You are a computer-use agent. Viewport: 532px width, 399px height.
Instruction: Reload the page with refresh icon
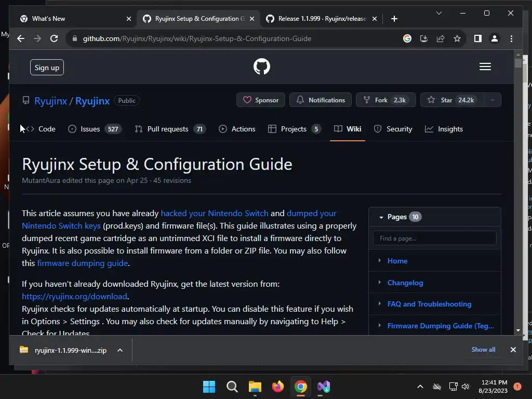coord(54,38)
